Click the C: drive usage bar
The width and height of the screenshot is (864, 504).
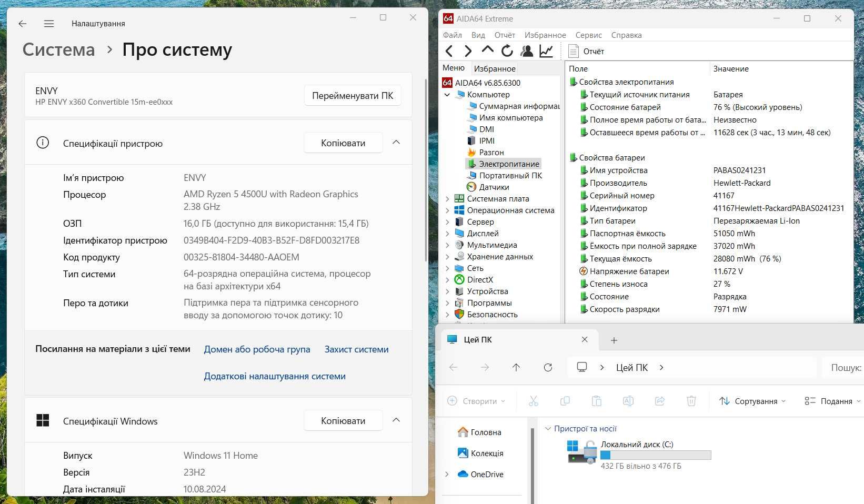point(656,455)
